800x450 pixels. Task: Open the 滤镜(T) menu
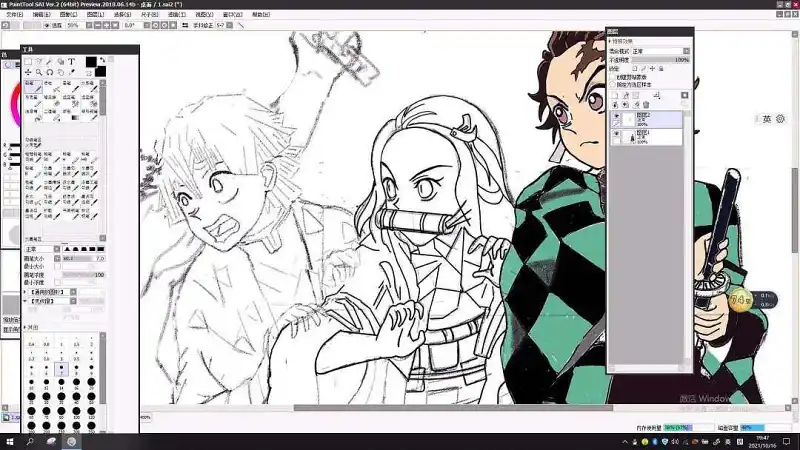click(x=177, y=14)
